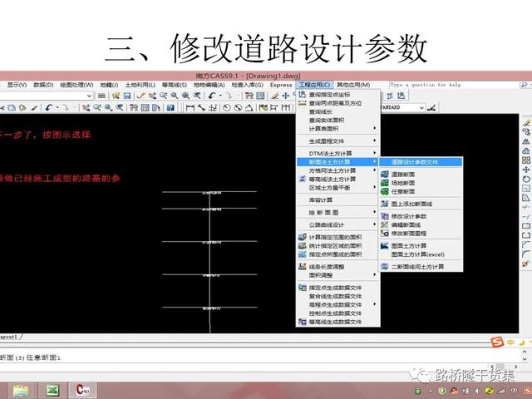Select the highlighted 道路设计参数文件 item

[421, 162]
